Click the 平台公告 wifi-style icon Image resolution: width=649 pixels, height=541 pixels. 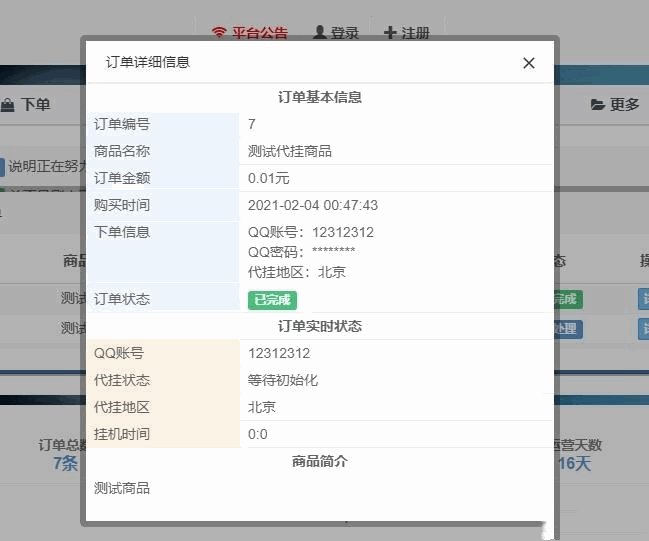[x=220, y=33]
